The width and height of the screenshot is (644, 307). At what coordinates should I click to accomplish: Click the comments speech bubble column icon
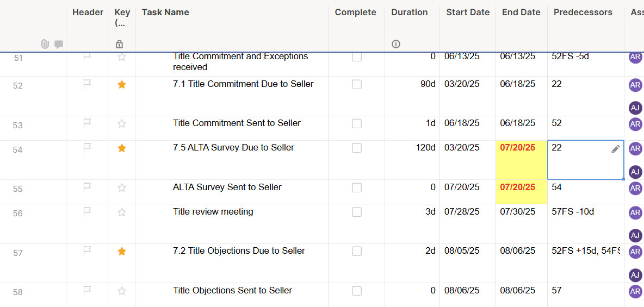[59, 45]
